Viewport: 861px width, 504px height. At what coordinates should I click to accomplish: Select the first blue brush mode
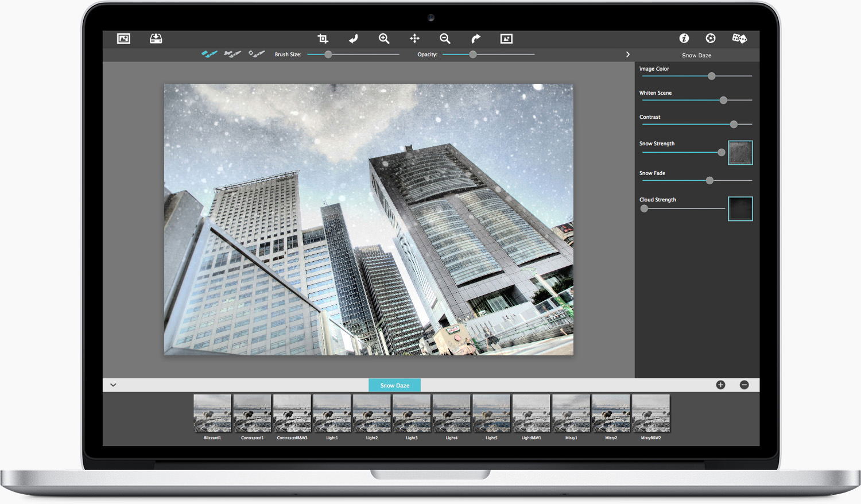210,54
